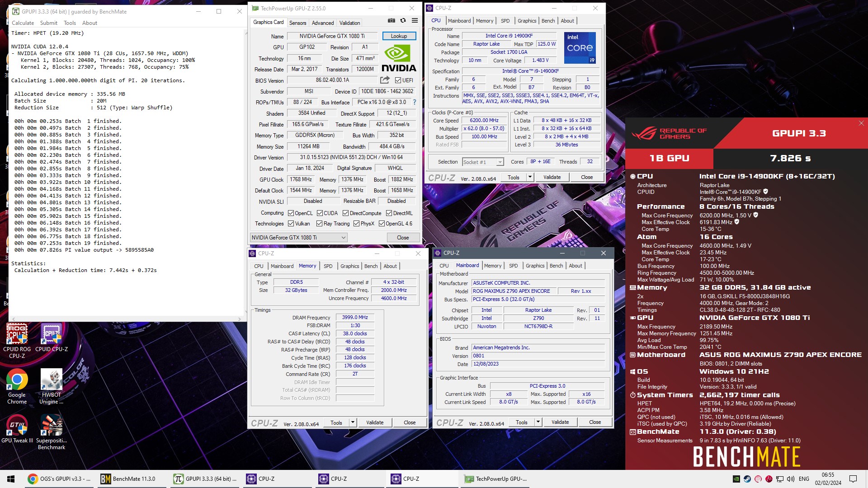Click Validate in the Memory CPU-Z window
This screenshot has height=488, width=868.
(375, 422)
